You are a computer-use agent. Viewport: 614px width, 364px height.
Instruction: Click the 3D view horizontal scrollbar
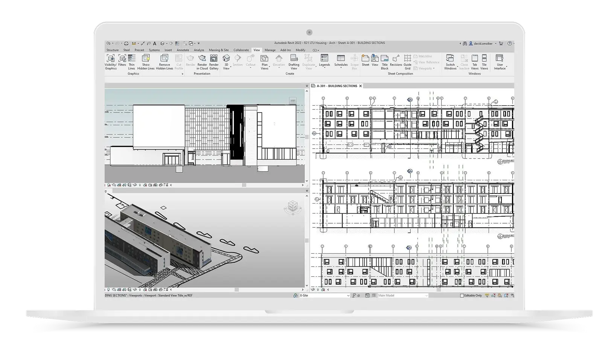coord(237,290)
